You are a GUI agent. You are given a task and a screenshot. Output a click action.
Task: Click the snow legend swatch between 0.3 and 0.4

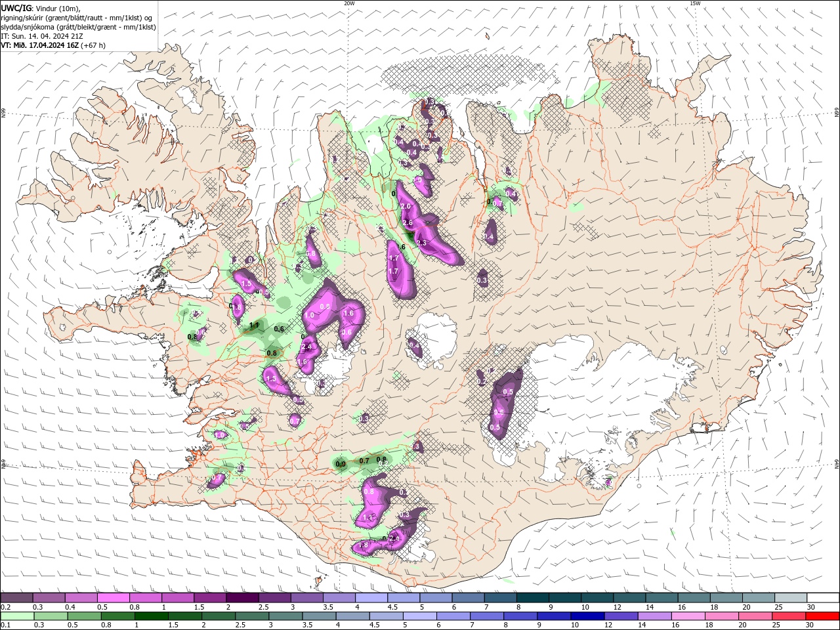pyautogui.click(x=49, y=597)
